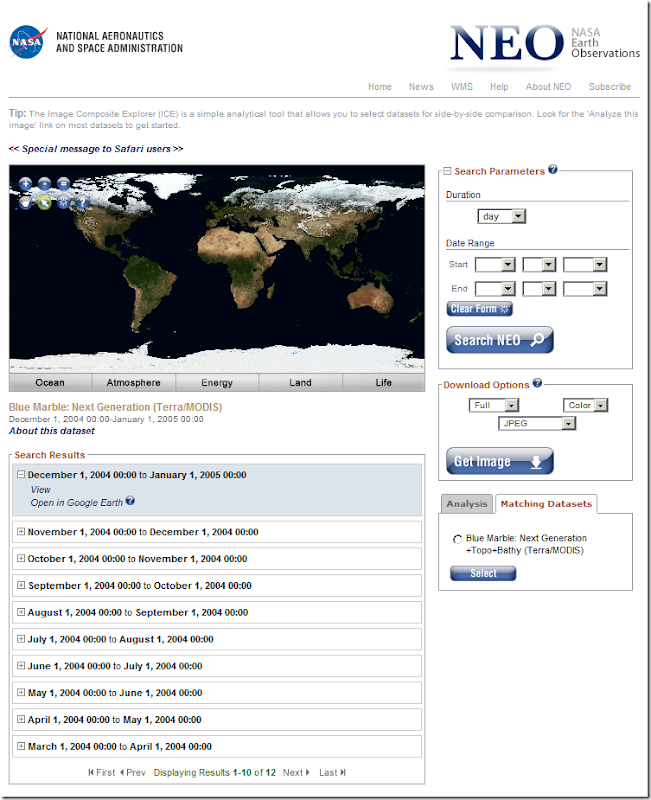Click the Get Image button
The image size is (651, 800).
click(500, 461)
